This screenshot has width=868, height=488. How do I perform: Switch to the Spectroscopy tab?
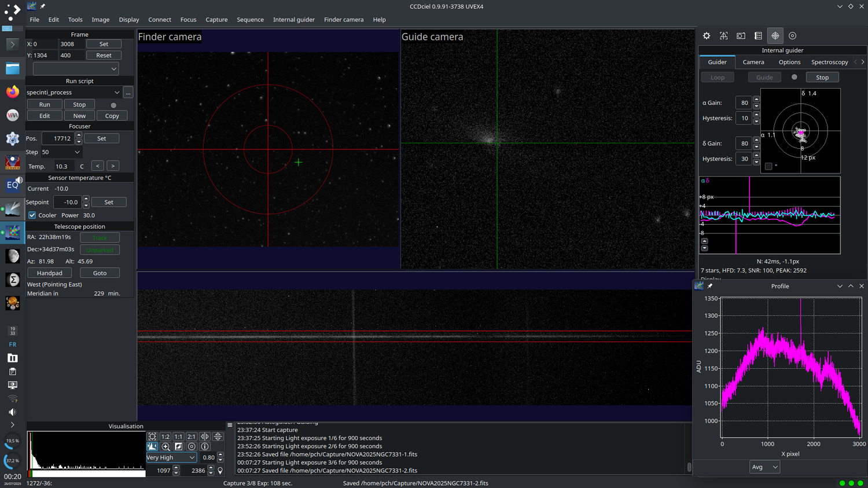coord(830,62)
